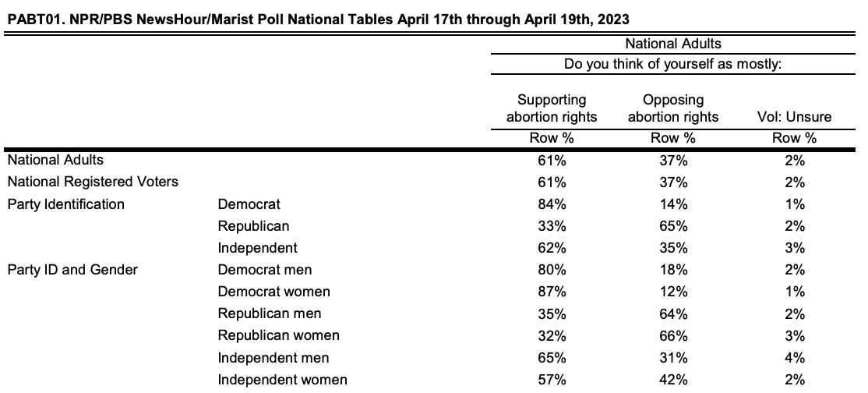Select the 'National Adults' column group header

673,44
